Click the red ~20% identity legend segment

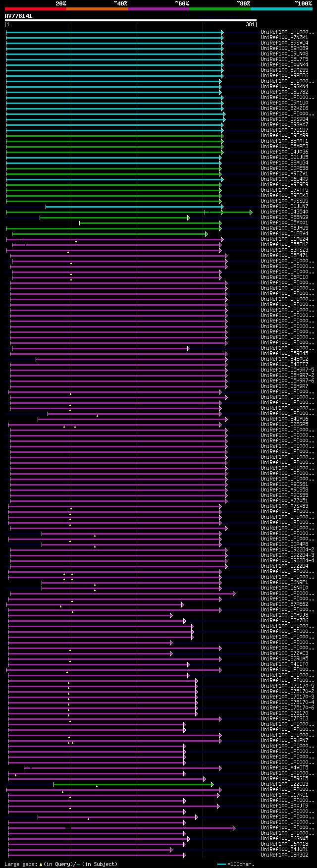[x=35, y=8]
